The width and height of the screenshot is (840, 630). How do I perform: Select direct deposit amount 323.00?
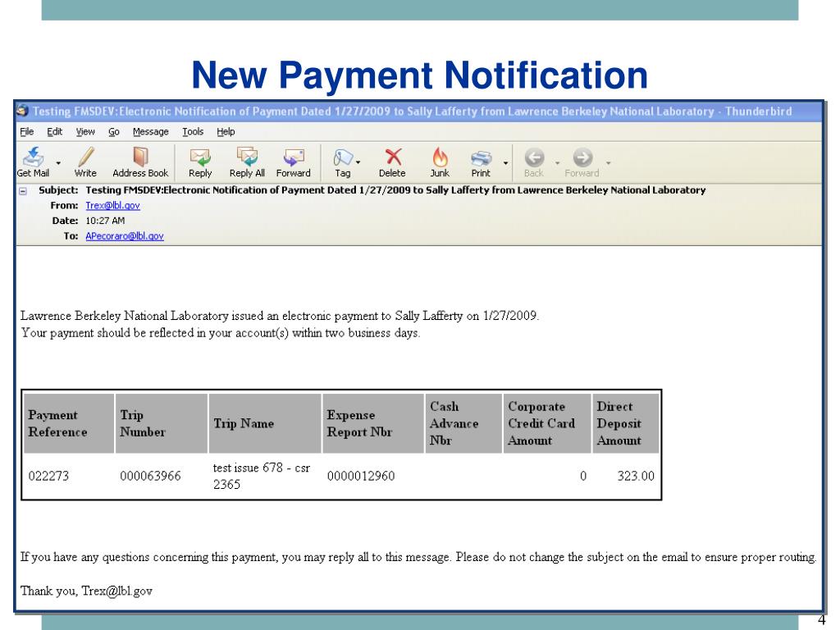click(x=636, y=476)
